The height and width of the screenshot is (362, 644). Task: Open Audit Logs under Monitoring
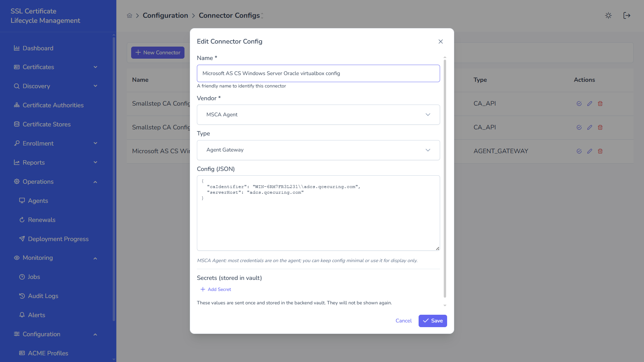tap(43, 296)
